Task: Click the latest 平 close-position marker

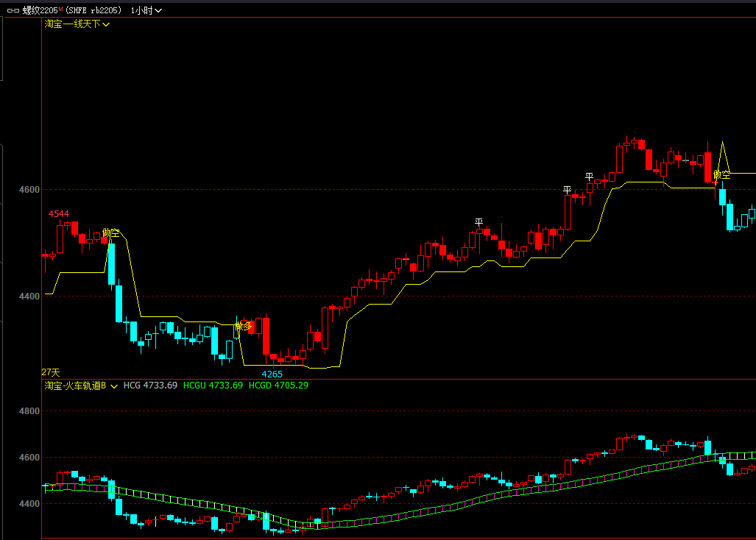Action: coord(589,177)
